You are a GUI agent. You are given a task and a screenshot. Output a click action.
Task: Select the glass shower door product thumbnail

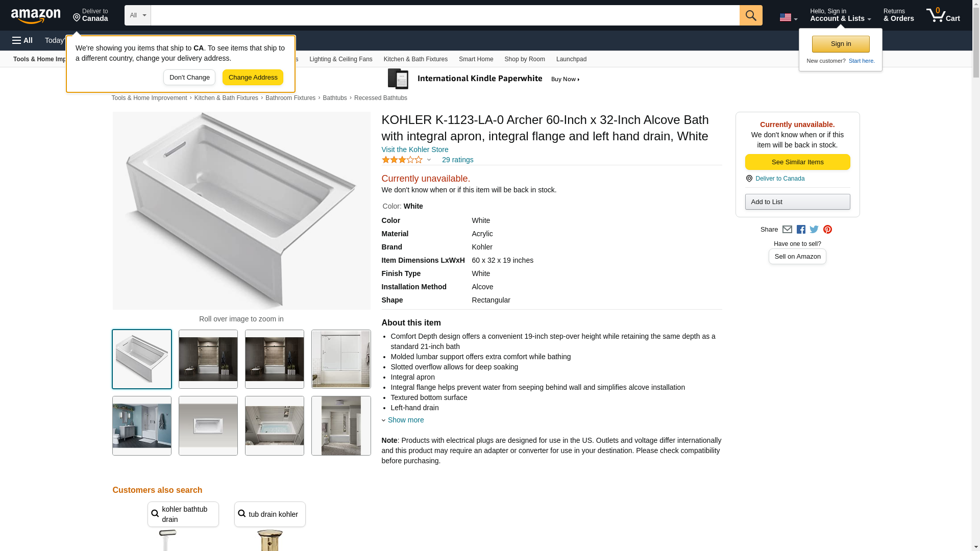341,359
